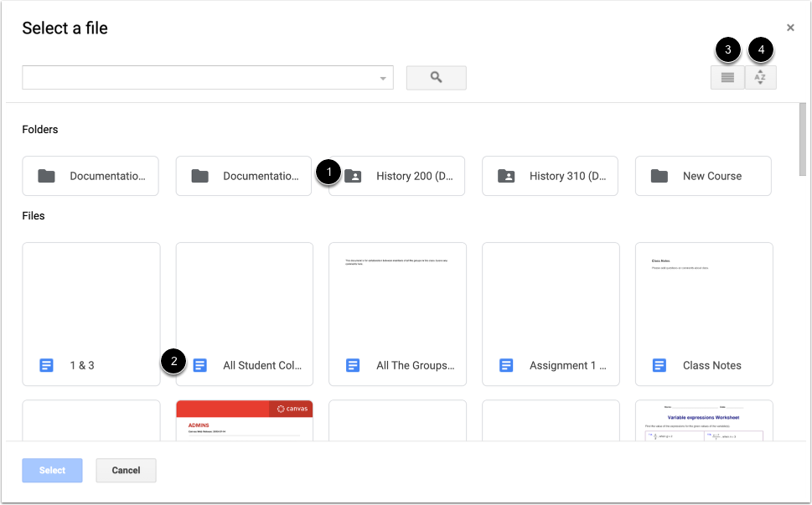
Task: Click the Docs icon beside 1 & 3
Action: coord(45,365)
